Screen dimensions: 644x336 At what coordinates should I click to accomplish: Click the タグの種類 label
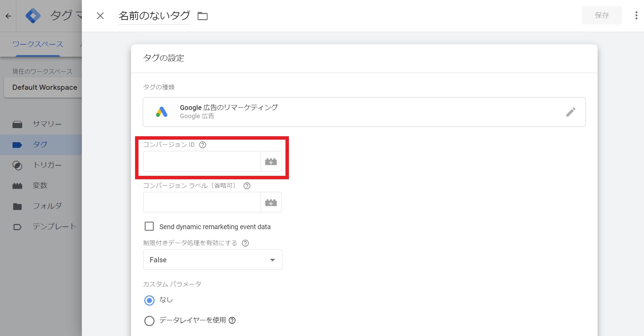click(159, 87)
